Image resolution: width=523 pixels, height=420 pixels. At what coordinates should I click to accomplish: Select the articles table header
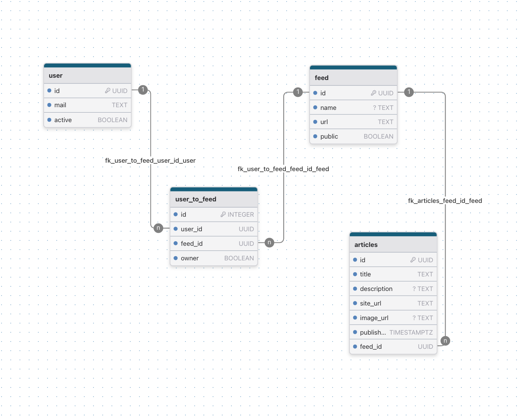(393, 245)
